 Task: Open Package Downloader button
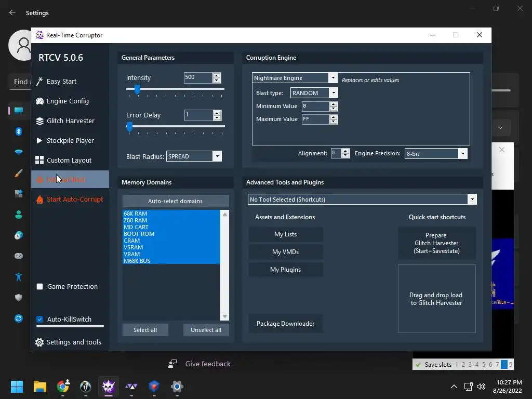286,324
